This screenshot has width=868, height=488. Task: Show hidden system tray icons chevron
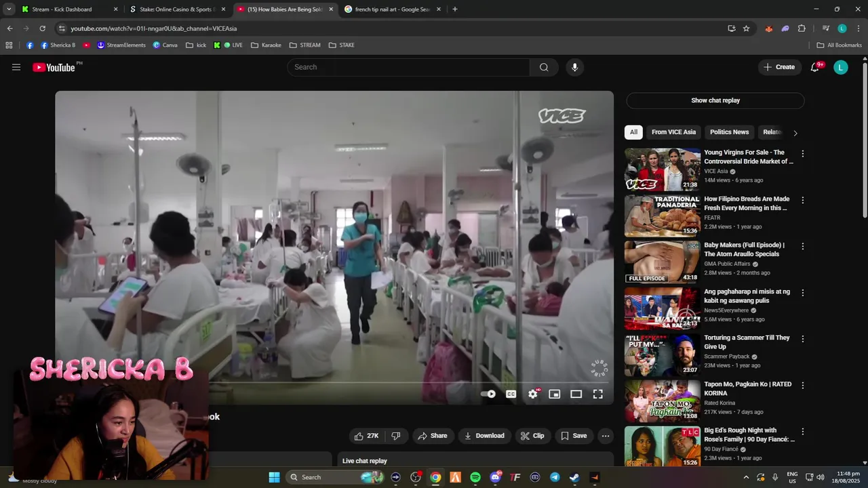pos(747,477)
